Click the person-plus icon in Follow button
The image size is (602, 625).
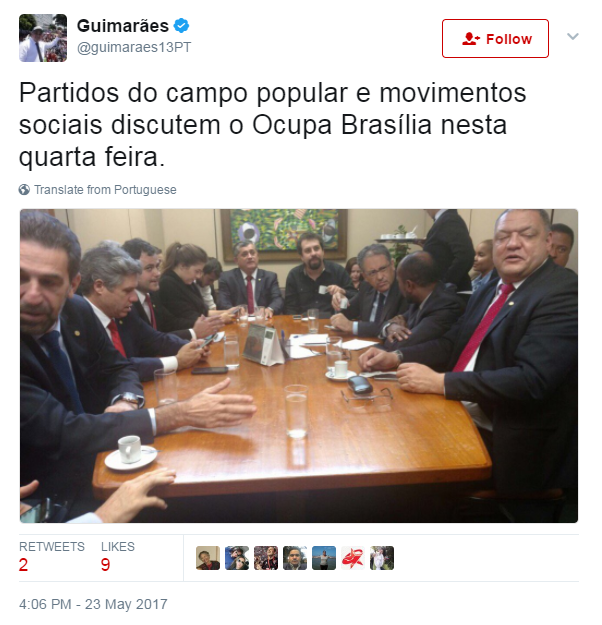point(471,39)
